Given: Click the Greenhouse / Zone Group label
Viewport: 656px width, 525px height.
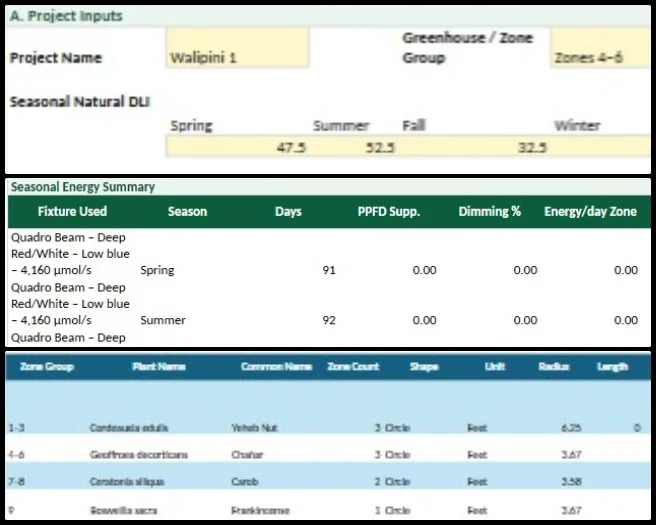Looking at the screenshot, I should (x=468, y=47).
